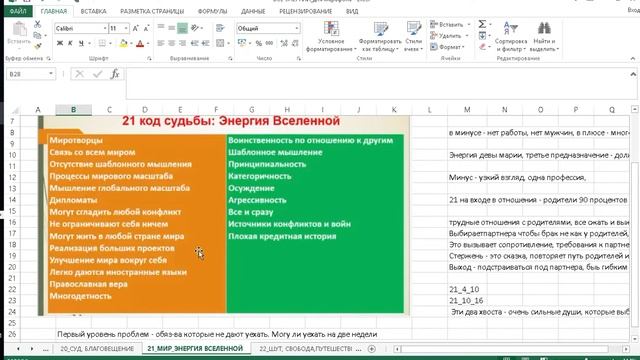
Task: Click inside the formula bar
Action: click(378, 83)
